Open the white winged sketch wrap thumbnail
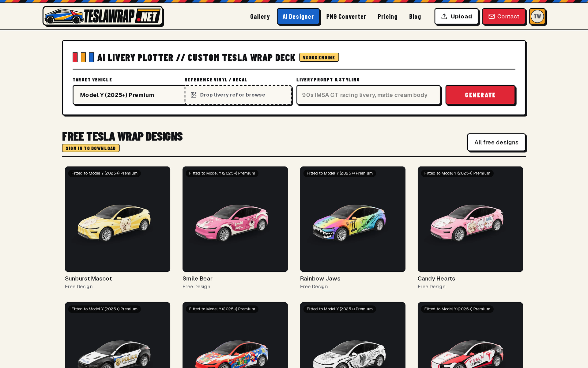Viewport: 588px width, 368px height. click(x=353, y=335)
